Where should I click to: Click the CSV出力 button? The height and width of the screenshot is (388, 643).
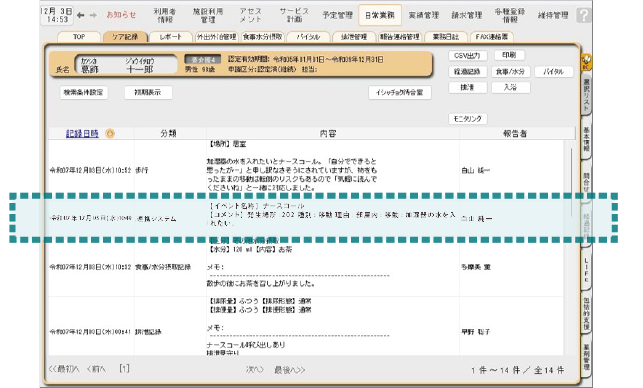[467, 55]
